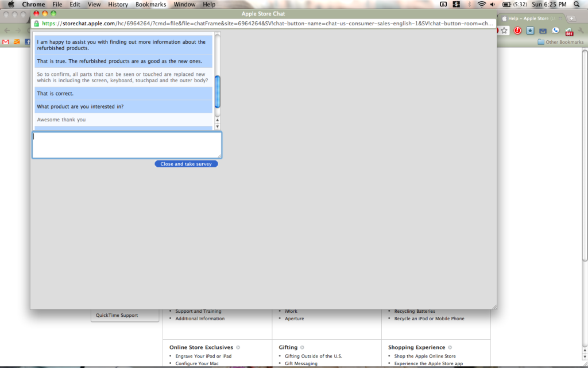This screenshot has height=368, width=588.
Task: Open the History menu
Action: pyautogui.click(x=118, y=5)
